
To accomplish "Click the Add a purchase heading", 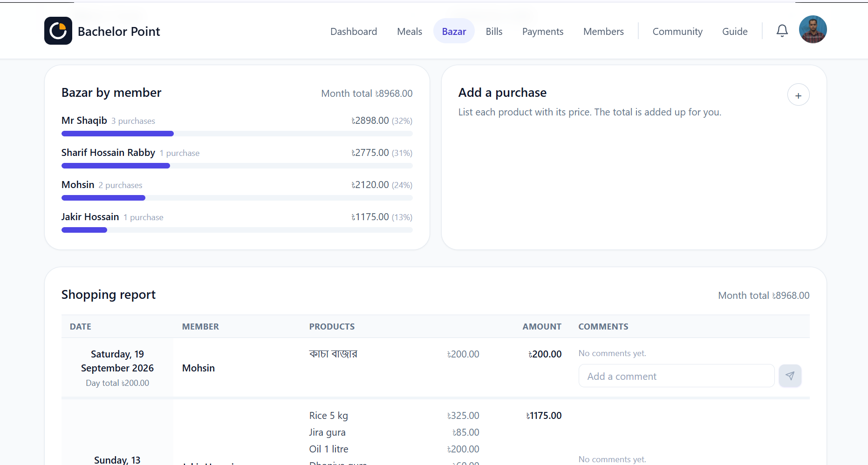I will [x=502, y=93].
